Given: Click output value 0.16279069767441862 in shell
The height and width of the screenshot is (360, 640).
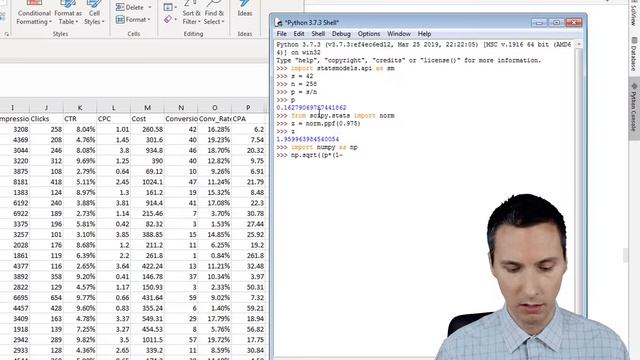Looking at the screenshot, I should coord(311,108).
